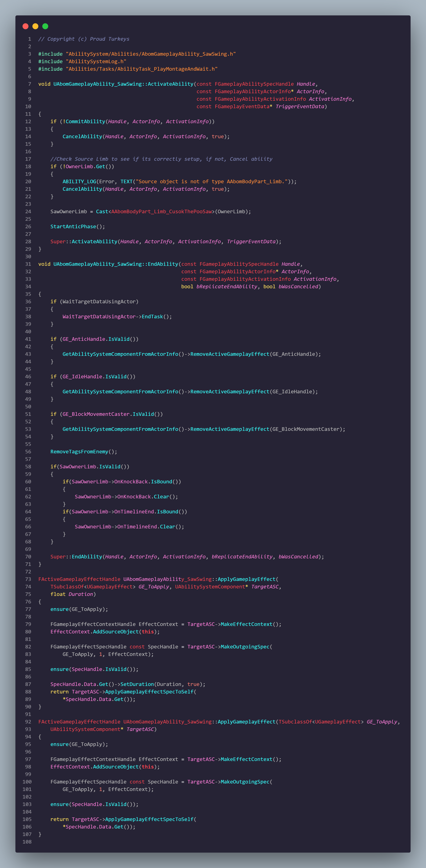Image resolution: width=426 pixels, height=868 pixels.
Task: Click the StartAnticPhase() call
Action: (x=78, y=227)
